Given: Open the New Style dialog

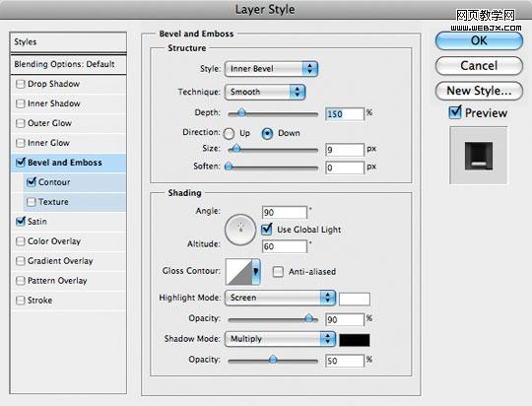Looking at the screenshot, I should [x=479, y=91].
